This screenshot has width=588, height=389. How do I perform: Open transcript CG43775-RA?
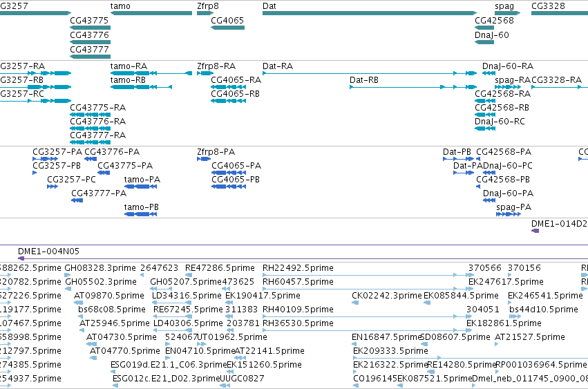click(x=98, y=108)
